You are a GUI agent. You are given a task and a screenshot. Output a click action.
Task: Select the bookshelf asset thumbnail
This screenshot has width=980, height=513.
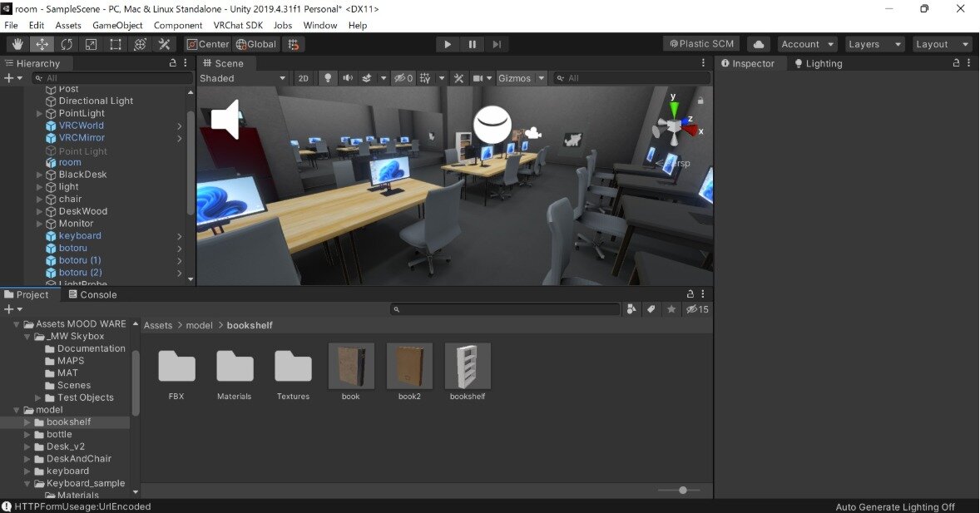468,367
